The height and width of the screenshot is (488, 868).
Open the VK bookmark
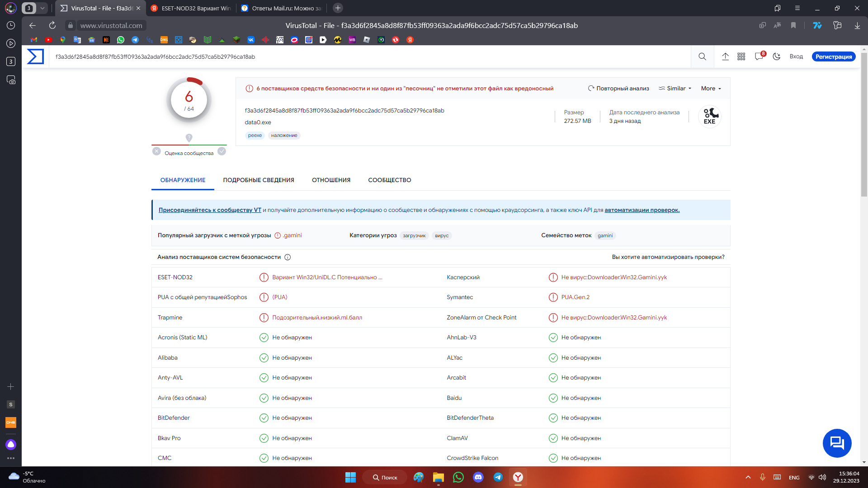point(251,40)
